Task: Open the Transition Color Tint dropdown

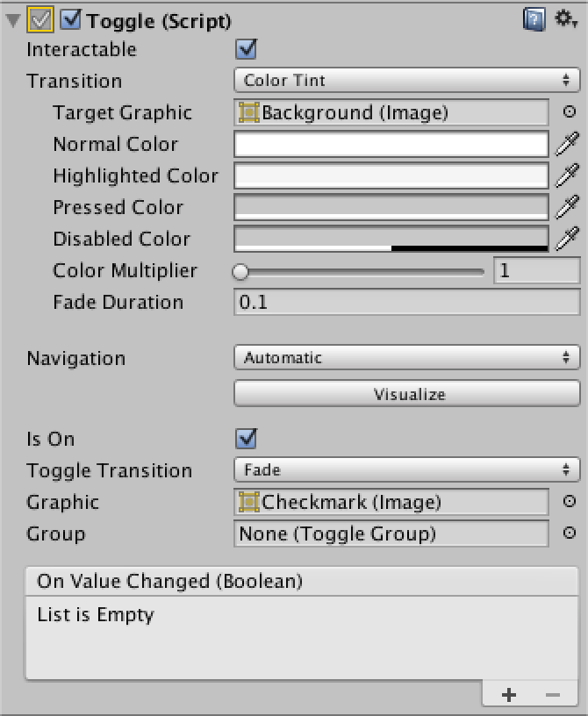Action: coord(406,81)
